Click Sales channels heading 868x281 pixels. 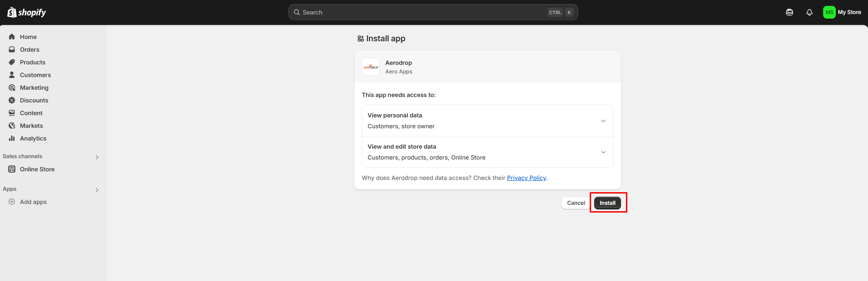tap(22, 156)
